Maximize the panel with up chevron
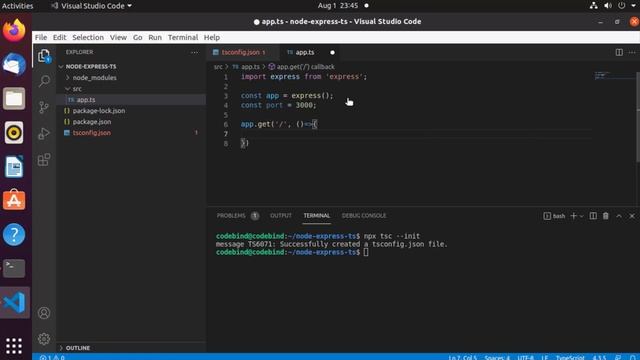This screenshot has width=640, height=360. [x=619, y=216]
